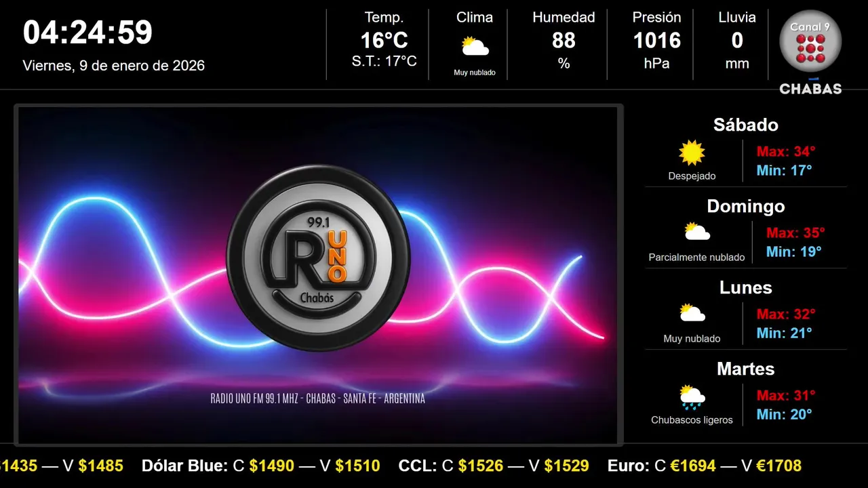Click the Sábado forecast heading
This screenshot has height=488, width=868.
tap(746, 125)
